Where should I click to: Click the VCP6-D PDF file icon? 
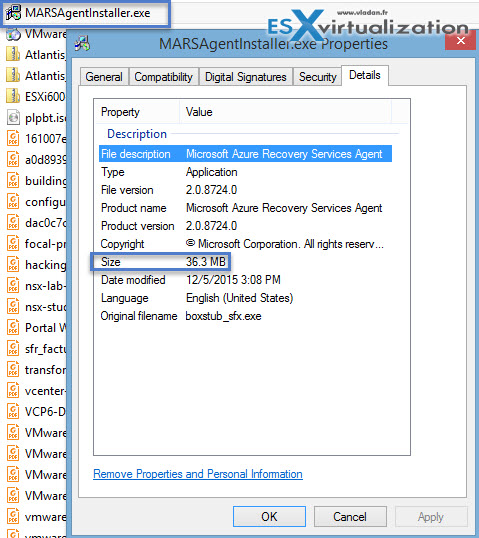coord(13,412)
